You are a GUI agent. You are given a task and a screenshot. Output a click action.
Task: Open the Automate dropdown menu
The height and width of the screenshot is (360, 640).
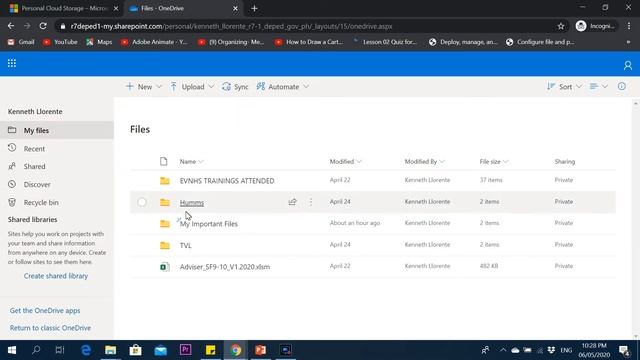[282, 87]
